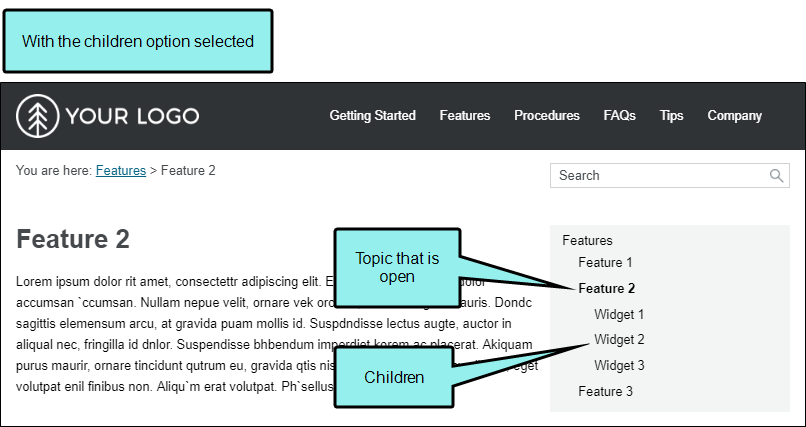Open the Widget 1 child topic

click(619, 314)
